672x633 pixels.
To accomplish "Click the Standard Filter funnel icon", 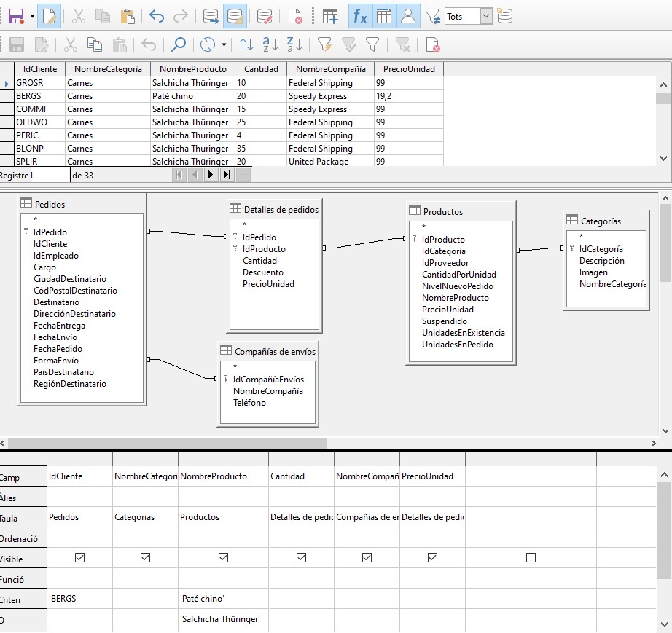I will [372, 44].
